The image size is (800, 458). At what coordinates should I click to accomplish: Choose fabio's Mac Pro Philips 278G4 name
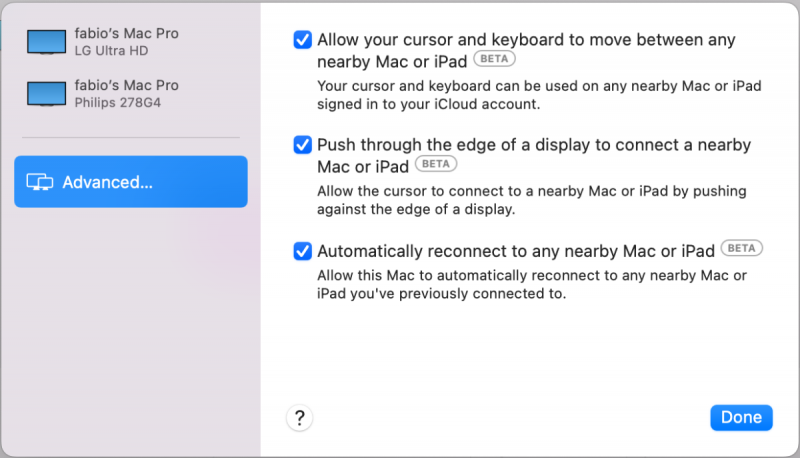pyautogui.click(x=126, y=85)
